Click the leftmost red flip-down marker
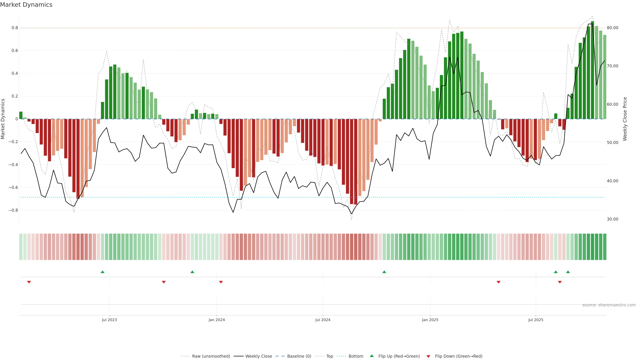Viewport: 644px width, 362px height. tap(29, 282)
